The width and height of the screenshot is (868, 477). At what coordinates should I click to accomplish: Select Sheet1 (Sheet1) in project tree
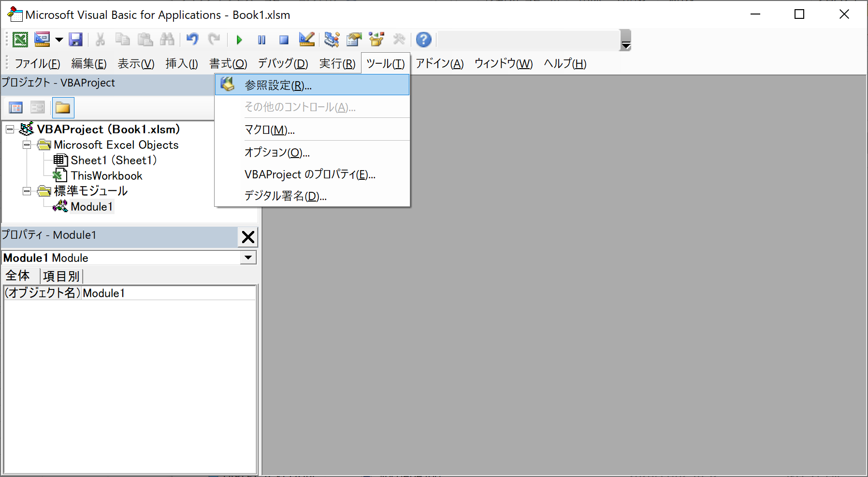[x=114, y=160]
